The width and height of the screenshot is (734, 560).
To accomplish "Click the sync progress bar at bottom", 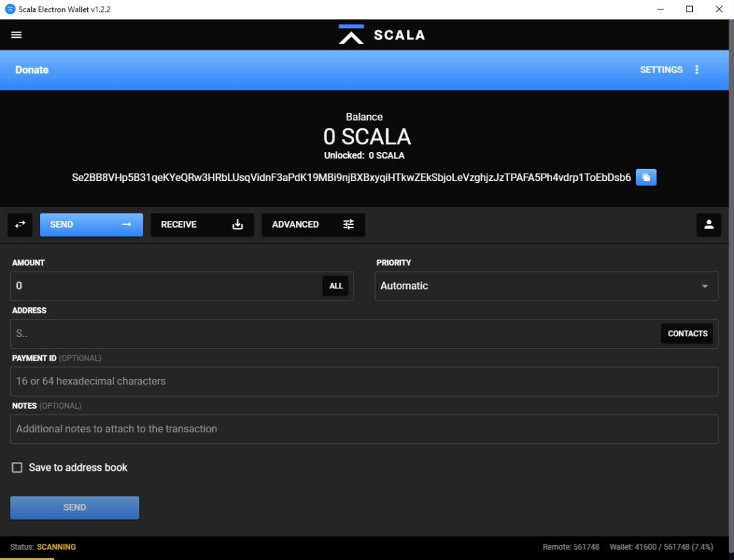I will (27, 559).
